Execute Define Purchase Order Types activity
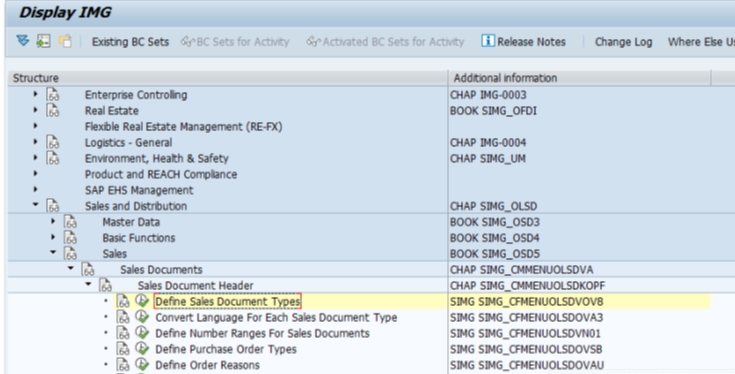 click(142, 349)
